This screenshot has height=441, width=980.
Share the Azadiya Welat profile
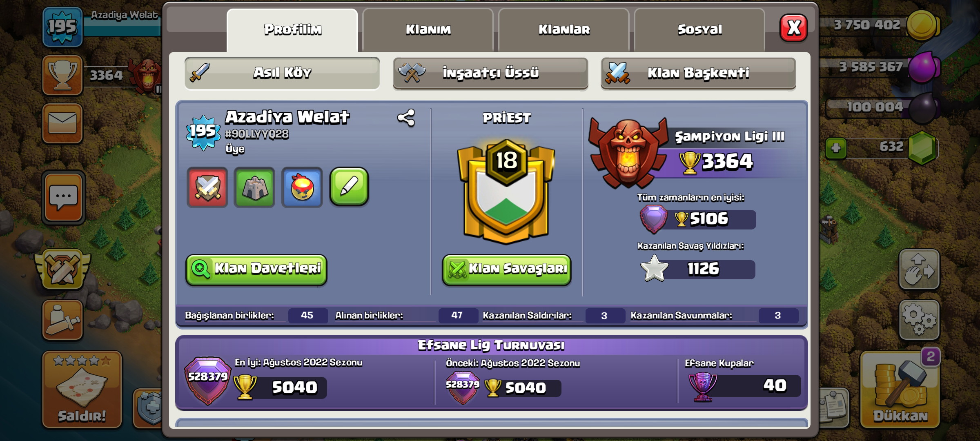click(406, 118)
